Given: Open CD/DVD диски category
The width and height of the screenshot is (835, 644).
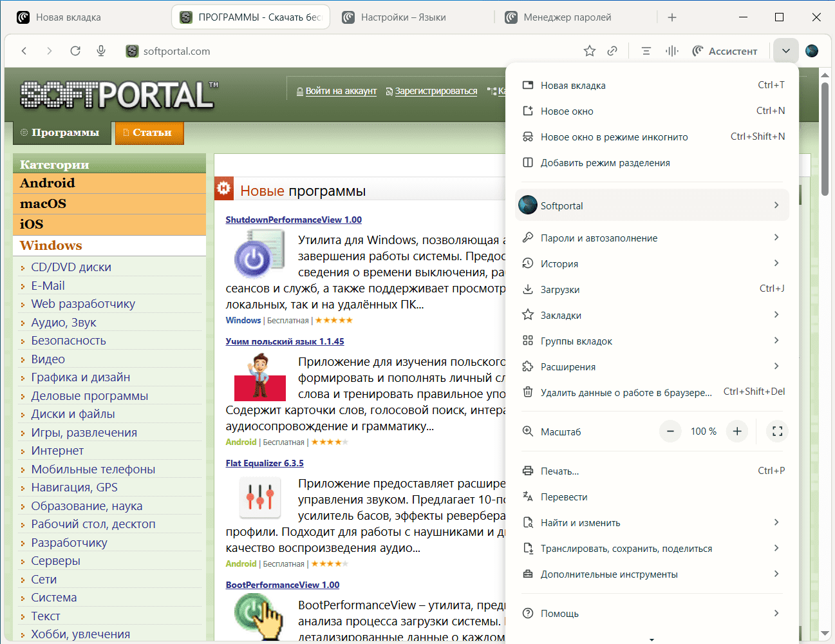Looking at the screenshot, I should click(71, 267).
